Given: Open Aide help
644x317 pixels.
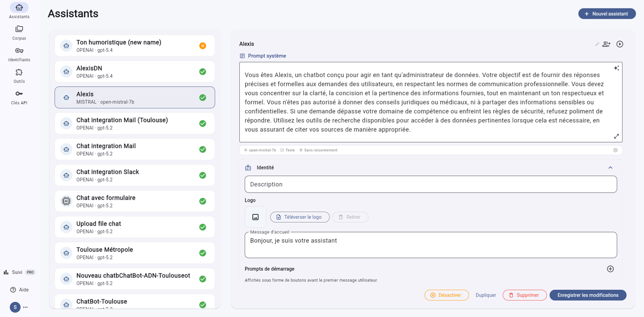Looking at the screenshot, I should pyautogui.click(x=19, y=290).
